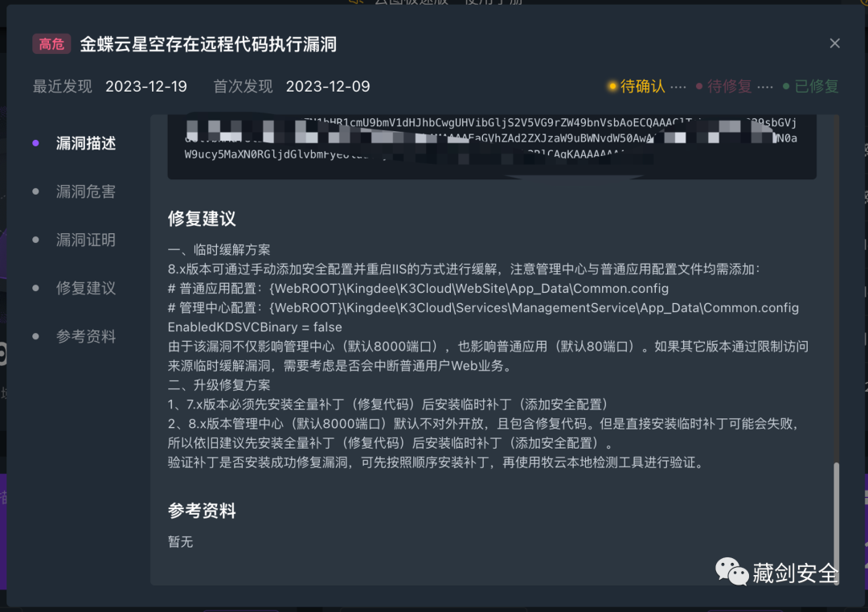The width and height of the screenshot is (868, 612).
Task: Click the 一、临时缓解方案 line
Action: point(219,250)
